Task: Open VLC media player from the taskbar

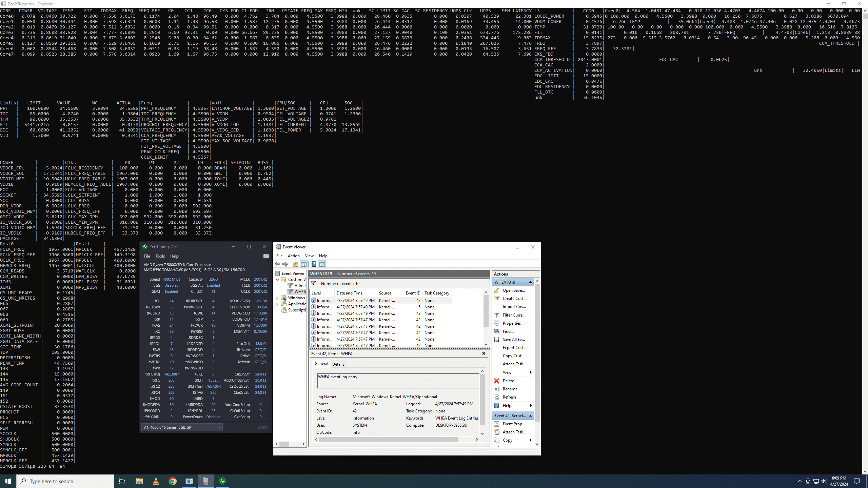Action: pos(156,481)
